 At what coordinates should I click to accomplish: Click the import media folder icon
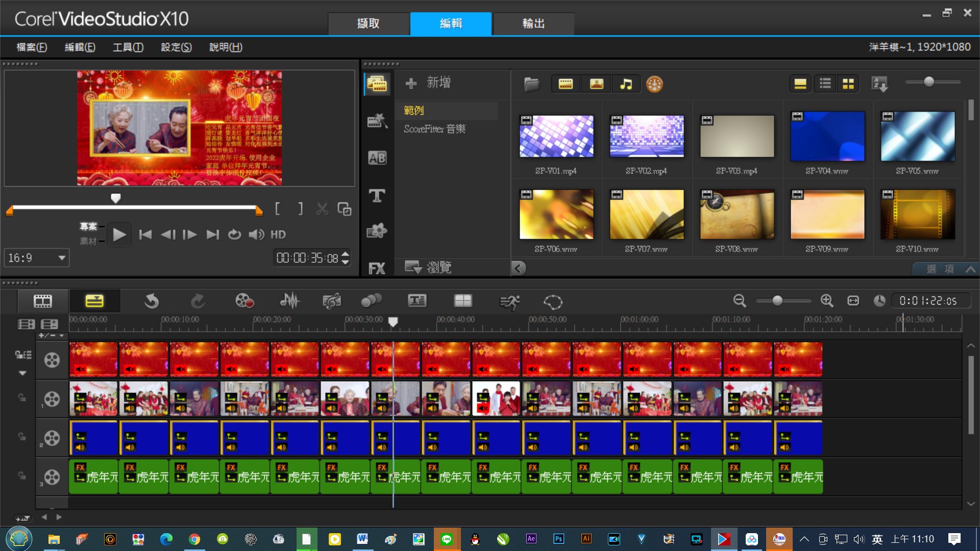click(x=531, y=84)
